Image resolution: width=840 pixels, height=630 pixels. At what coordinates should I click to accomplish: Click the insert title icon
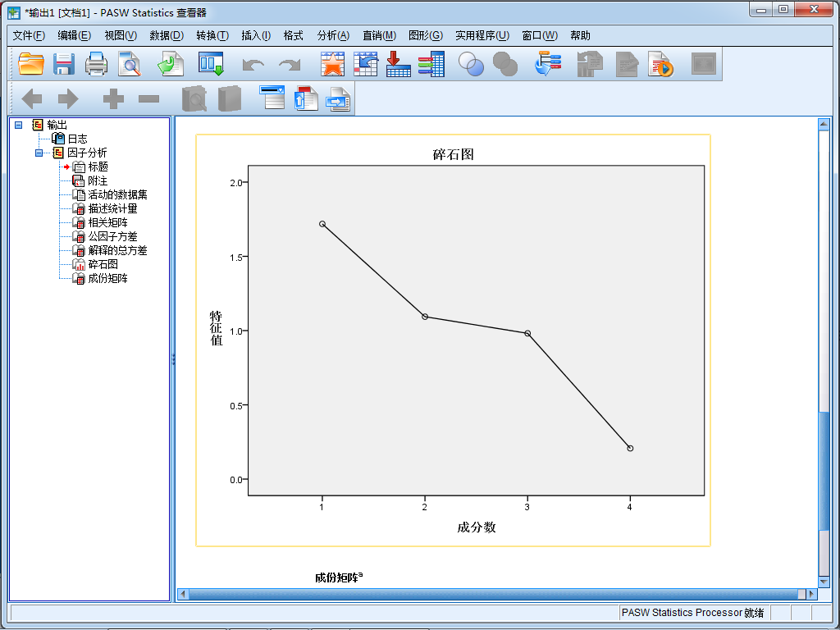tap(306, 98)
